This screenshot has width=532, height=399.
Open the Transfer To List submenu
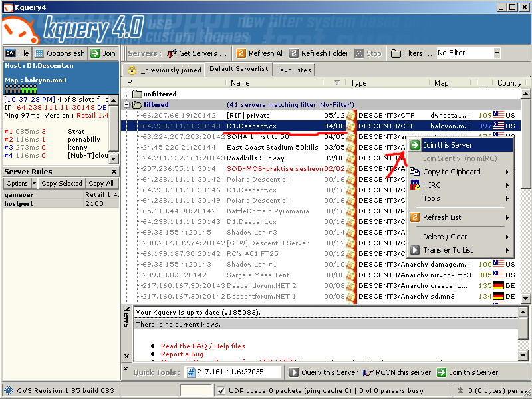pos(460,250)
